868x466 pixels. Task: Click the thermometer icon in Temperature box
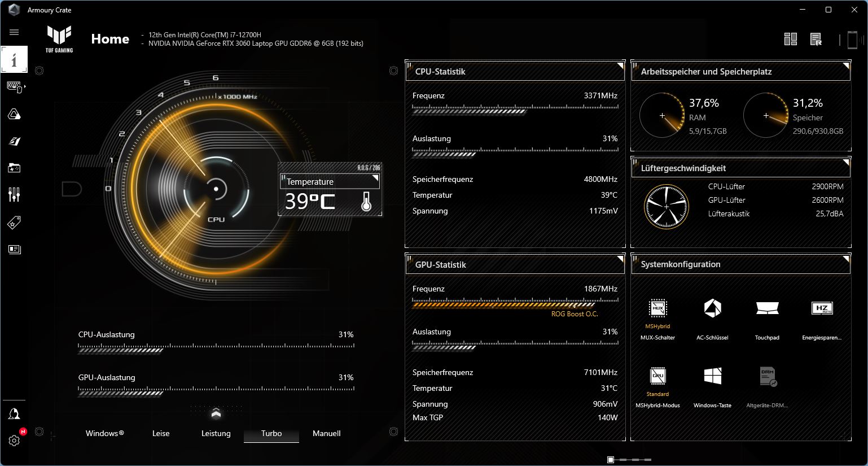(366, 202)
